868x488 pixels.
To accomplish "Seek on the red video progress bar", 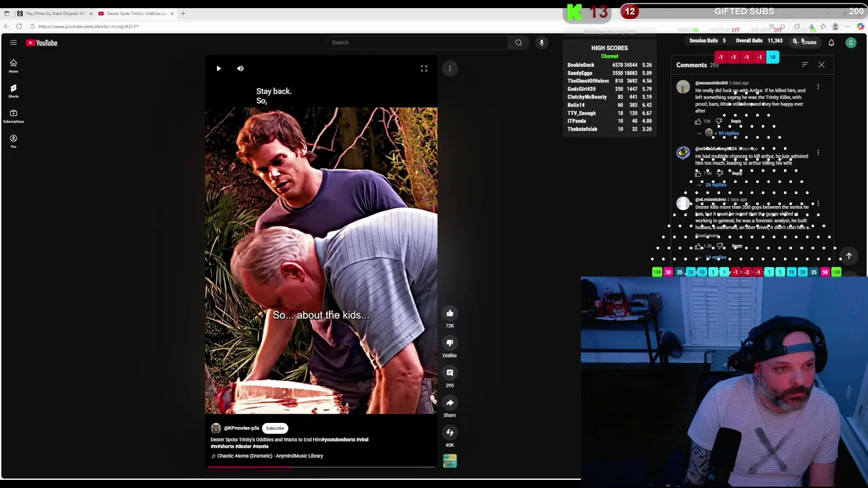I will pyautogui.click(x=321, y=466).
